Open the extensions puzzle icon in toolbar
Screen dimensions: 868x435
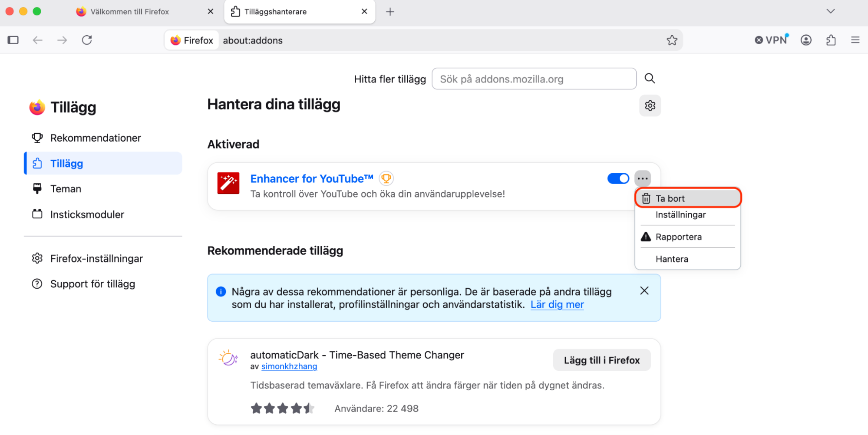[x=831, y=40]
